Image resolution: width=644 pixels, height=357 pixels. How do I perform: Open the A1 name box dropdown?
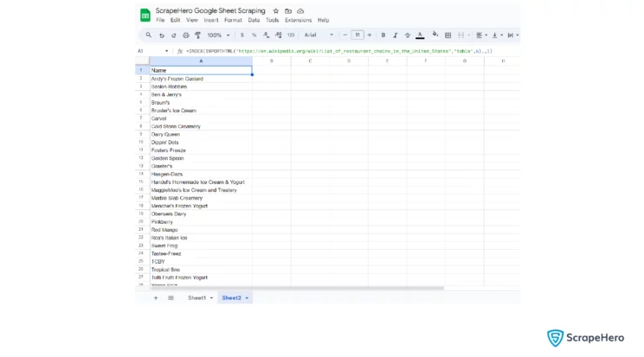(x=166, y=51)
